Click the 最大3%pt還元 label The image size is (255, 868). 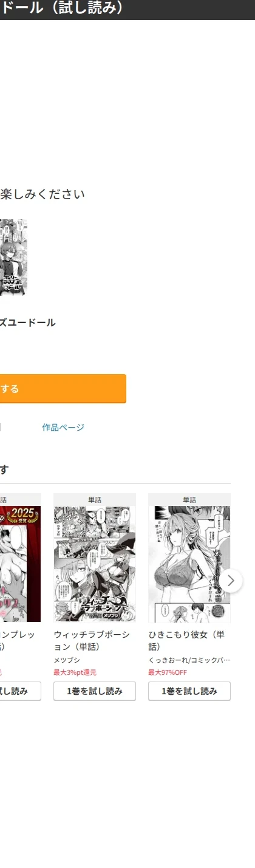pyautogui.click(x=75, y=672)
